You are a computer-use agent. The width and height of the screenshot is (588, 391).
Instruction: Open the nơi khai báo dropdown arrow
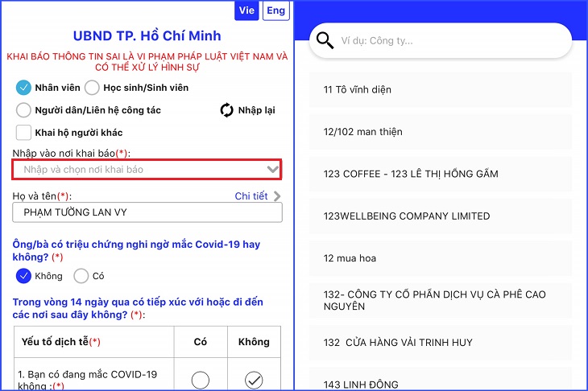pos(272,169)
